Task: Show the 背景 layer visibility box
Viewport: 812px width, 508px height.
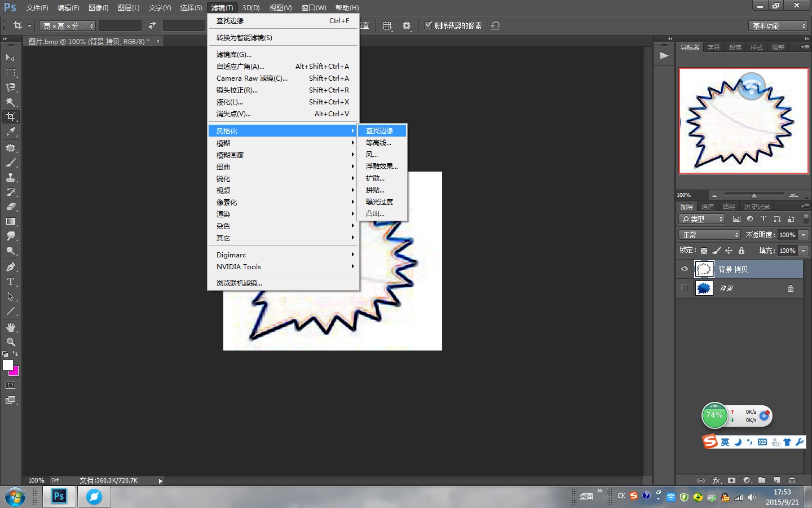Action: pos(685,288)
